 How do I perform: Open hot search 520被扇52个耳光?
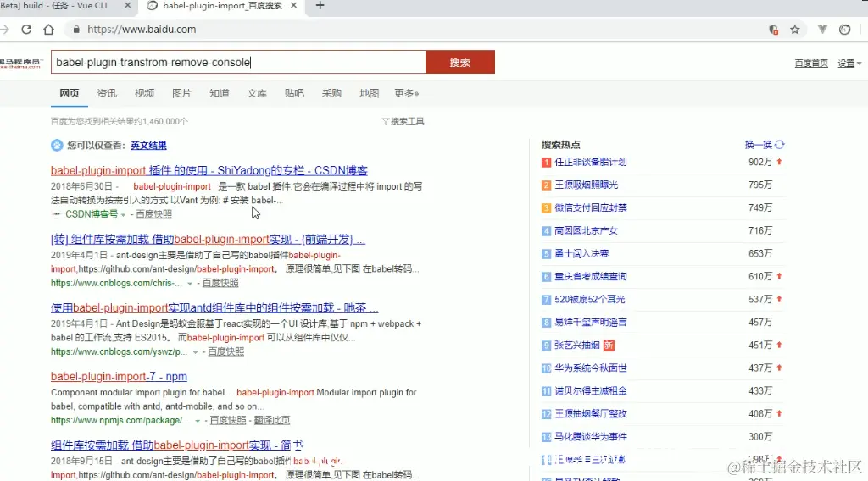click(x=590, y=299)
